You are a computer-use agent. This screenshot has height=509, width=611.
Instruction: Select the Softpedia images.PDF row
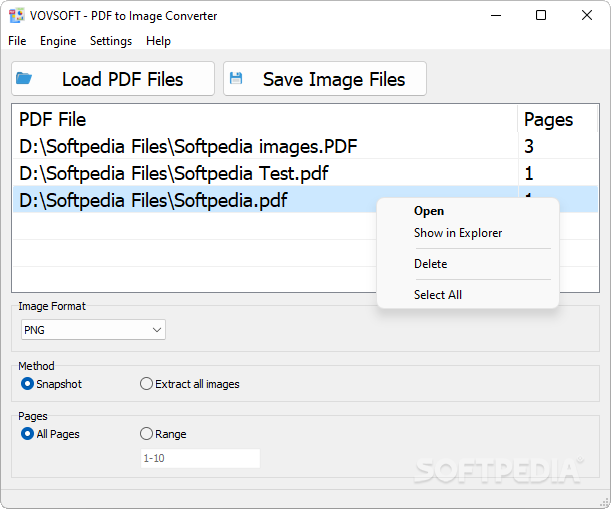(x=305, y=147)
